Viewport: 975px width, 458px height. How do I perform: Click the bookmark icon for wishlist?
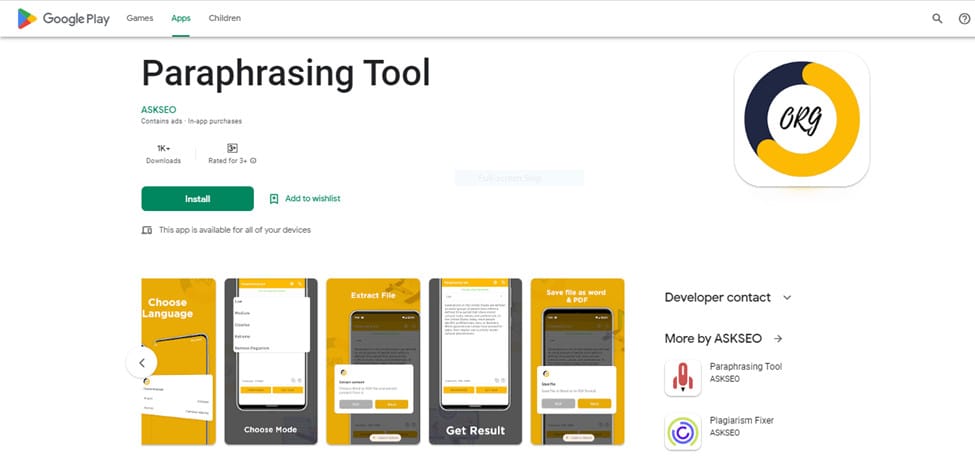(274, 199)
